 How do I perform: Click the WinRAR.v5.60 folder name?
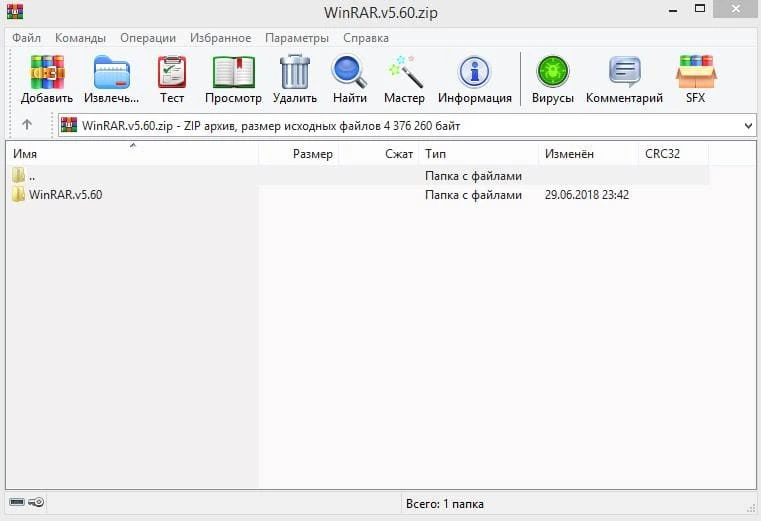(x=66, y=195)
